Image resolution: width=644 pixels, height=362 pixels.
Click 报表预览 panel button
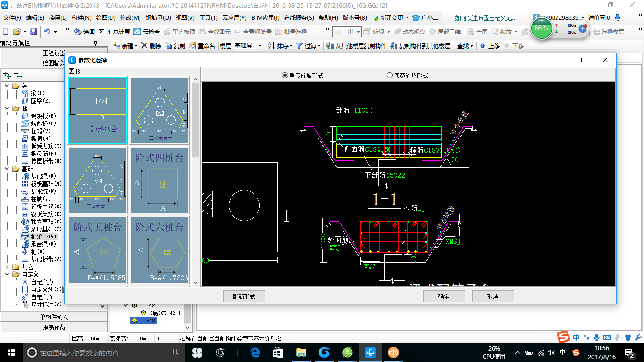[x=54, y=327]
